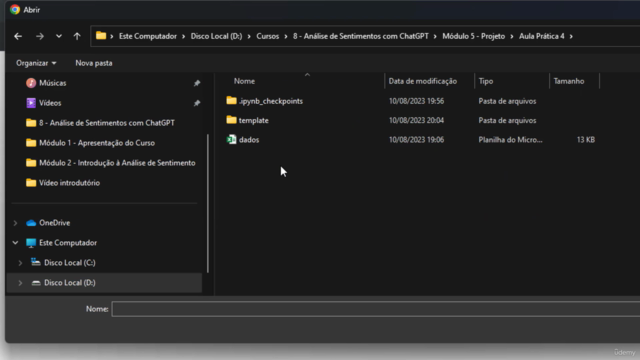Expand the chevron after Cursos in the breadcrumb
The height and width of the screenshot is (360, 640).
(x=286, y=36)
